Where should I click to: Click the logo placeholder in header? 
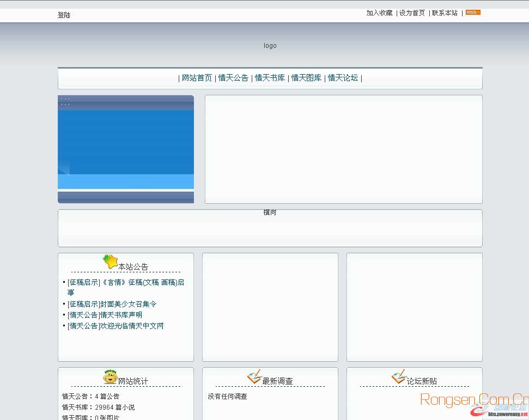tap(270, 46)
